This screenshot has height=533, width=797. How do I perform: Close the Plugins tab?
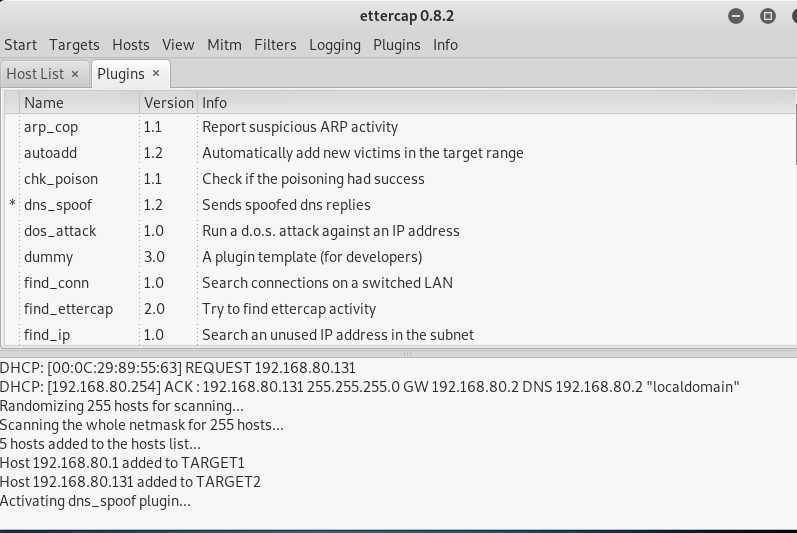pyautogui.click(x=156, y=73)
